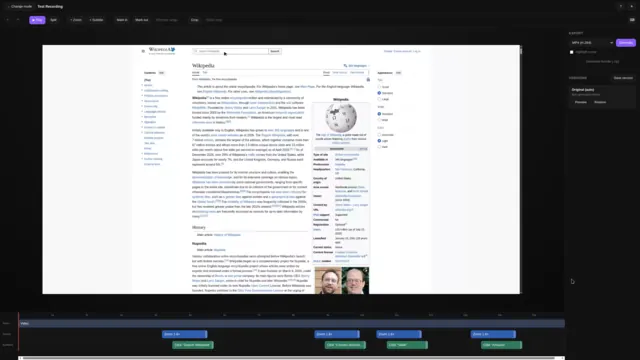Select the Read tab on the article
The height and width of the screenshot is (360, 640).
327,73
